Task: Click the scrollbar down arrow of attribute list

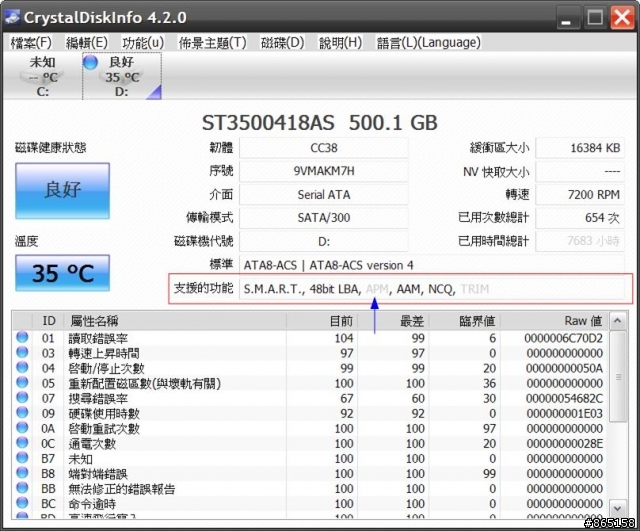Action: [617, 509]
